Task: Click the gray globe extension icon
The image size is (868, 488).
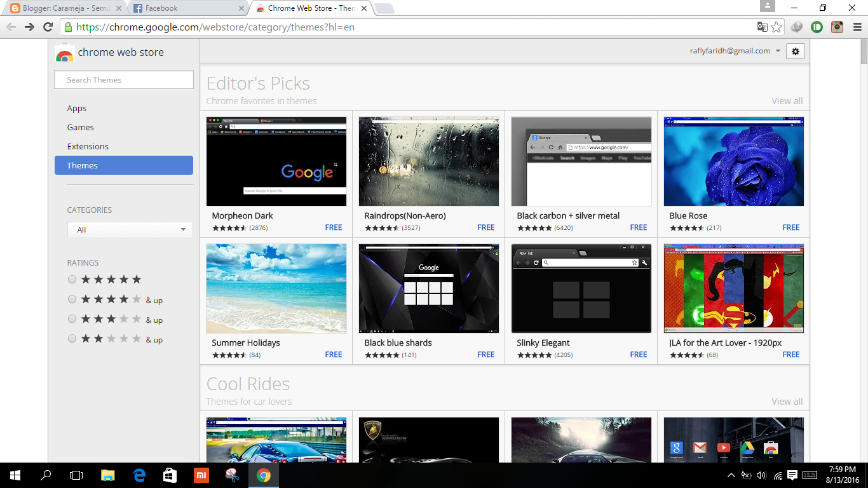Action: [x=797, y=27]
